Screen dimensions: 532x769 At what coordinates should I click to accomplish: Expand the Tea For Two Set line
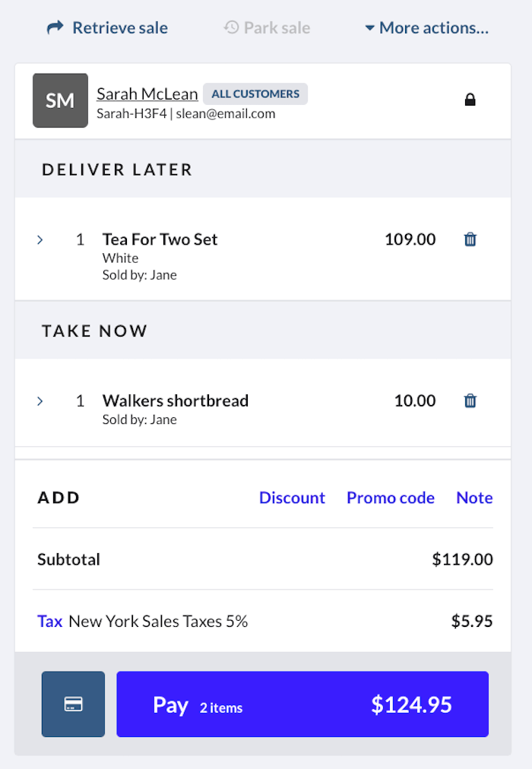pyautogui.click(x=40, y=239)
